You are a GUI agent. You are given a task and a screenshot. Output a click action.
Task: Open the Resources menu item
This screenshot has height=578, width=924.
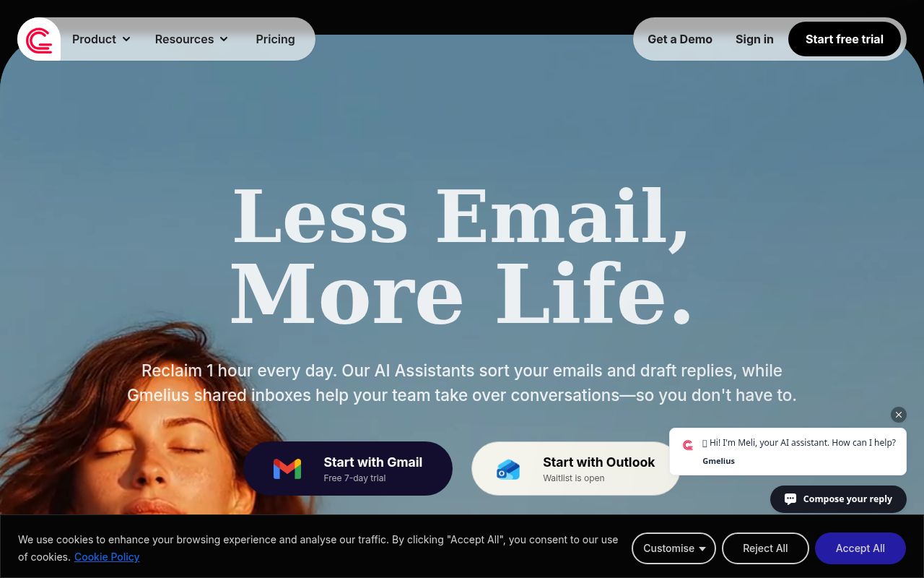point(191,39)
